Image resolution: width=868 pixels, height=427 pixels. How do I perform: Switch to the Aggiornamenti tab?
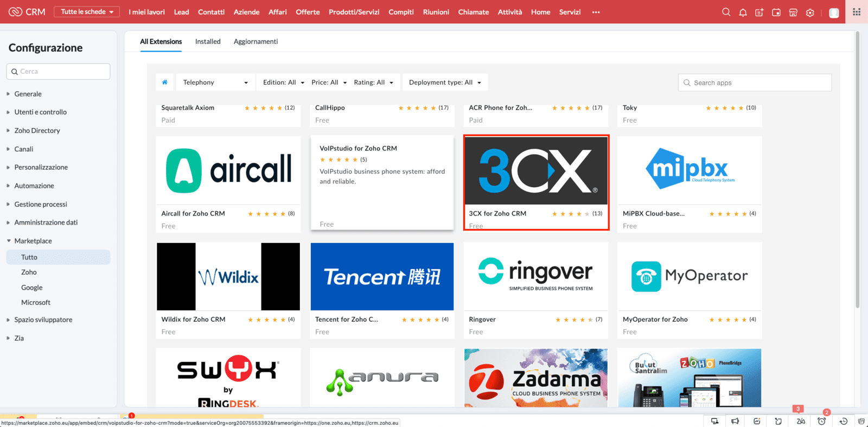(256, 42)
